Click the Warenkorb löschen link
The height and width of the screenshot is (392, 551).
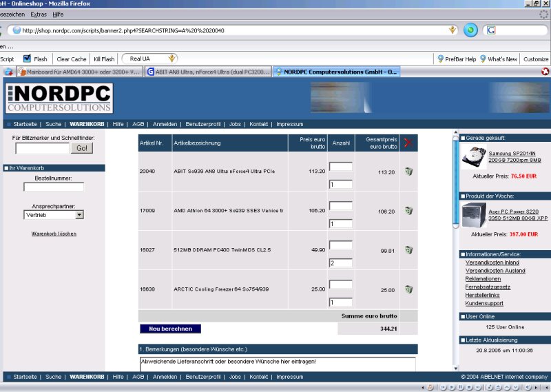tap(54, 234)
